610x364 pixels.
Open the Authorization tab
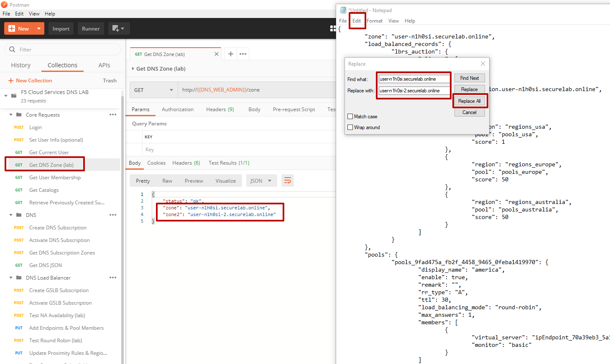178,109
